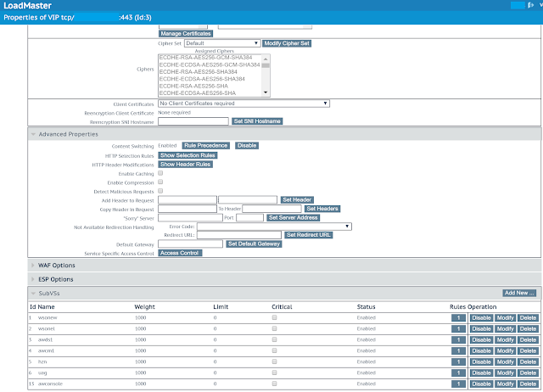Toggle Detect Malicious Requests checkbox

(160, 191)
